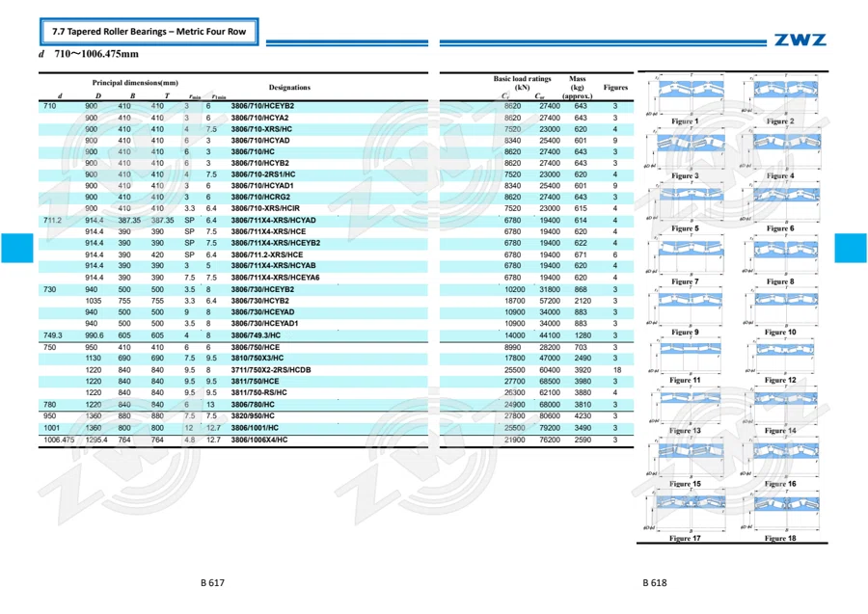Open the Figure 15 bearing diagram

[x=685, y=457]
